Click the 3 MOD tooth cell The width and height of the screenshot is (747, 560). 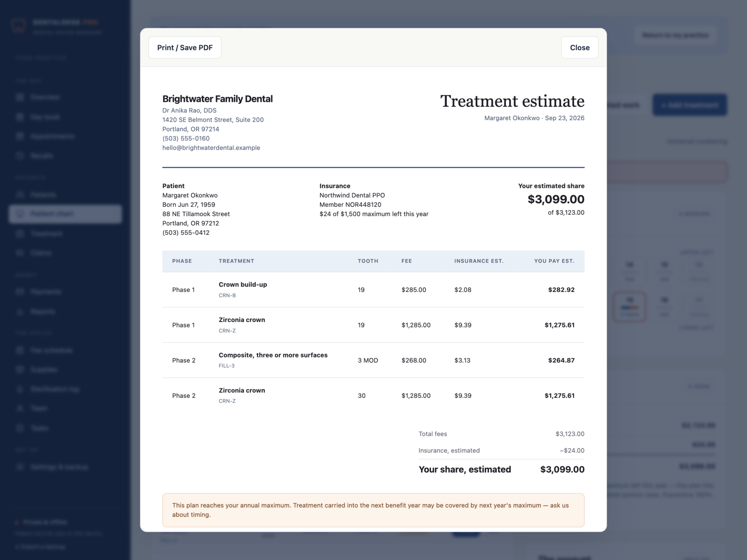click(368, 360)
